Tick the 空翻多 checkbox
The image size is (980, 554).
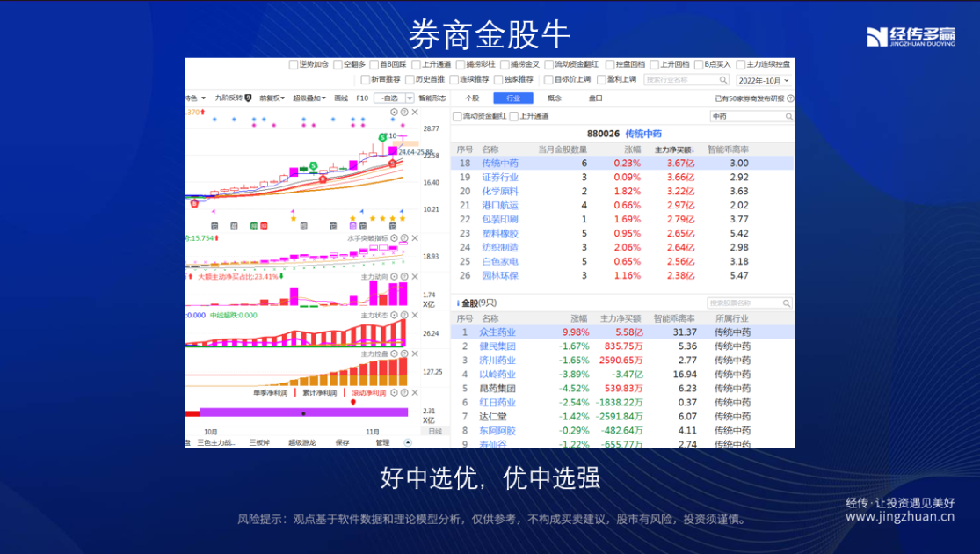coord(338,64)
